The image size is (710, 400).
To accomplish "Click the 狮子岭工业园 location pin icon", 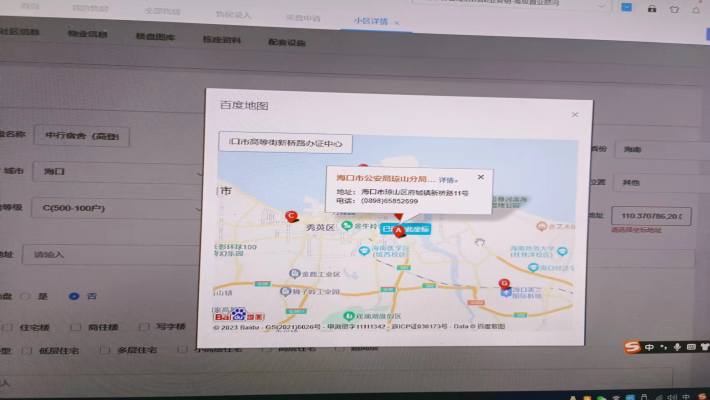I will tap(285, 291).
